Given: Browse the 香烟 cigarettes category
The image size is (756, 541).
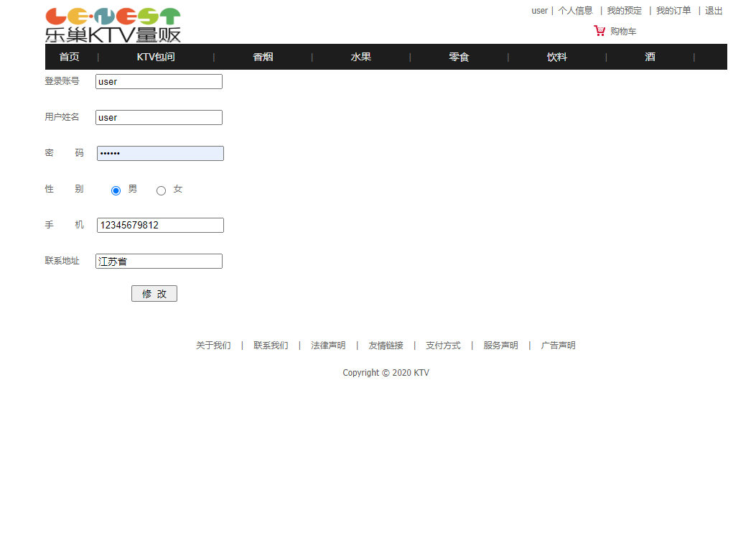Looking at the screenshot, I should [x=263, y=57].
